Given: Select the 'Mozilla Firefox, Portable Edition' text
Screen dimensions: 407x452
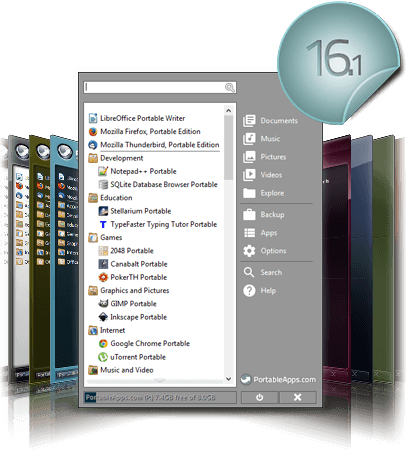Looking at the screenshot, I should (150, 131).
